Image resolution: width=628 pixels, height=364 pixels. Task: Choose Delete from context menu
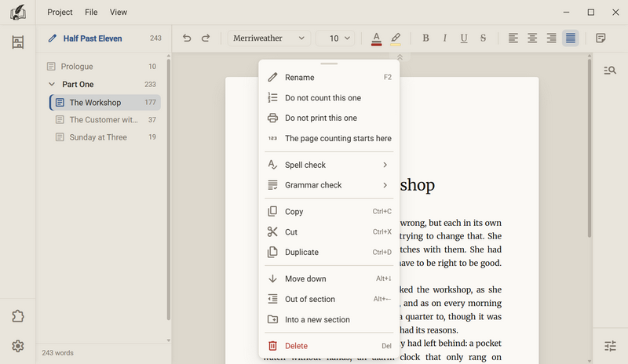329,346
